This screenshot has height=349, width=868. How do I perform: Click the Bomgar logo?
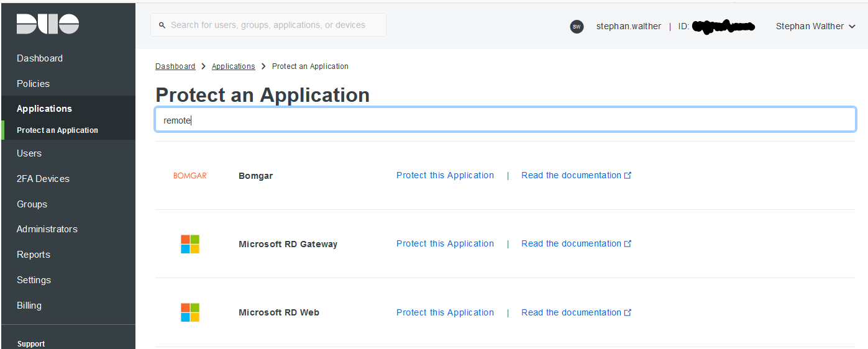pos(190,176)
